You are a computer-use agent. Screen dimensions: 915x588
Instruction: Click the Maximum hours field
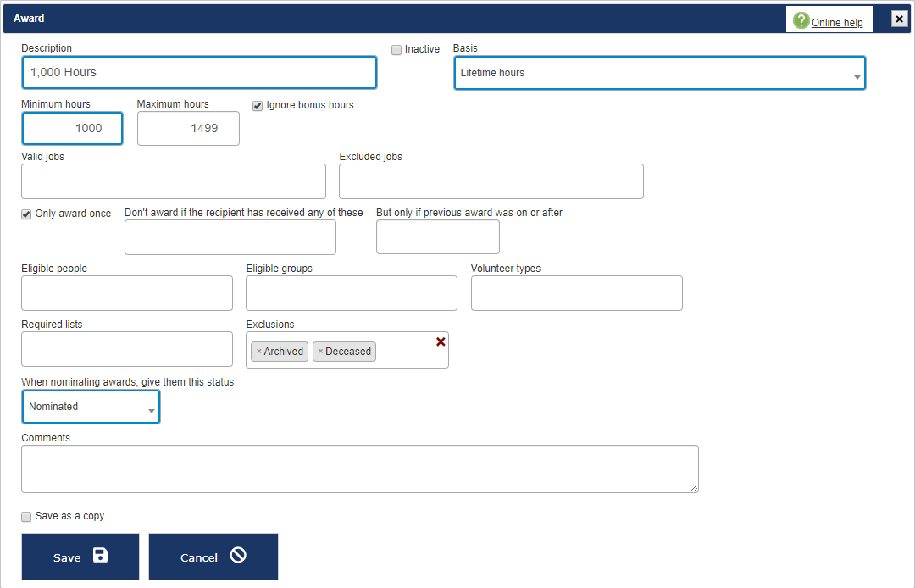click(x=188, y=129)
